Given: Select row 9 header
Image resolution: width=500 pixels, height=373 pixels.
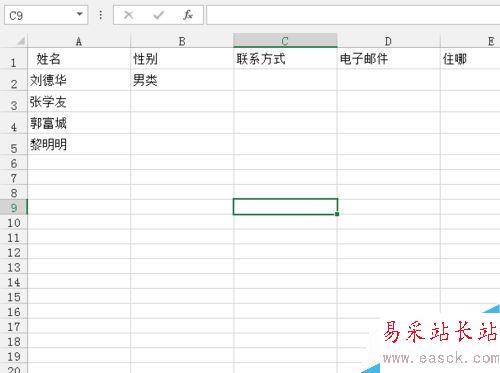Looking at the screenshot, I should (14, 207).
